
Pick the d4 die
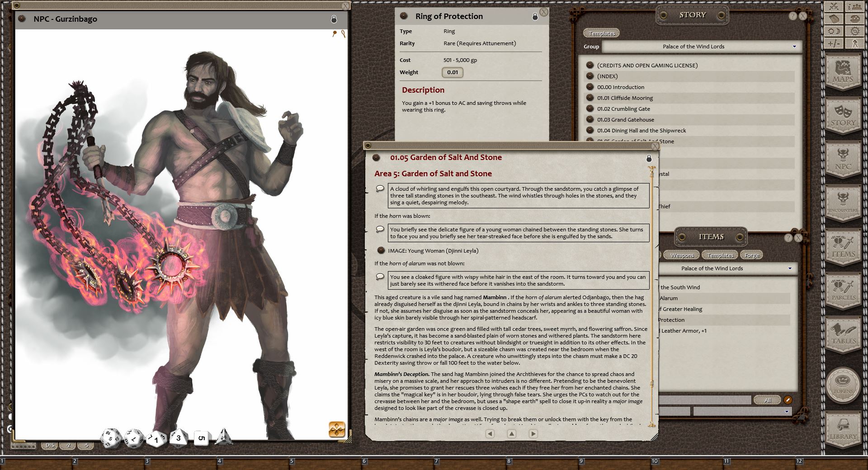click(223, 437)
